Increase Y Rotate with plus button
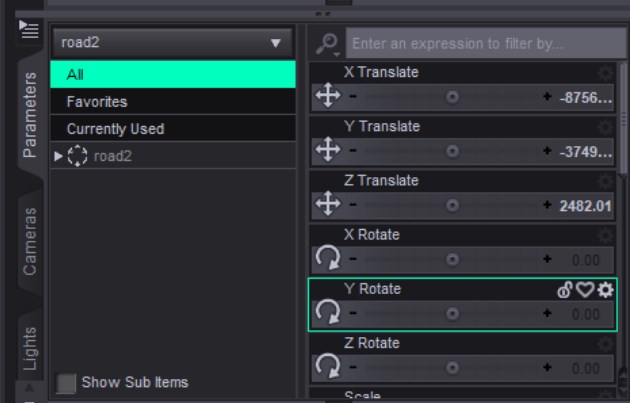The width and height of the screenshot is (630, 403). pos(547,313)
